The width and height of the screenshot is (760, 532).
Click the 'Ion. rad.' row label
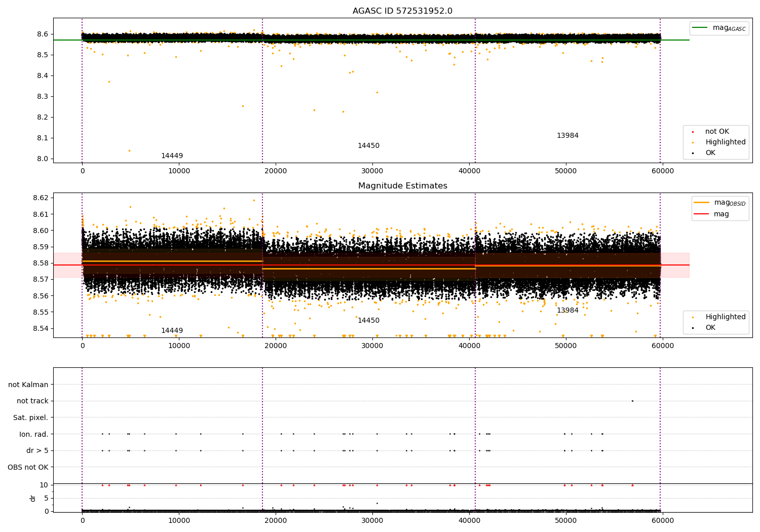coord(34,434)
